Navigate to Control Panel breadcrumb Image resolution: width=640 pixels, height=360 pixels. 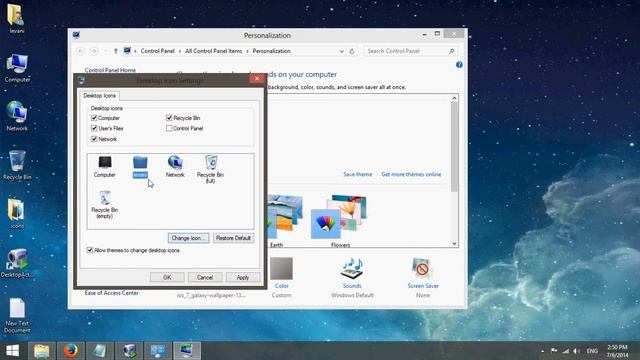click(158, 51)
